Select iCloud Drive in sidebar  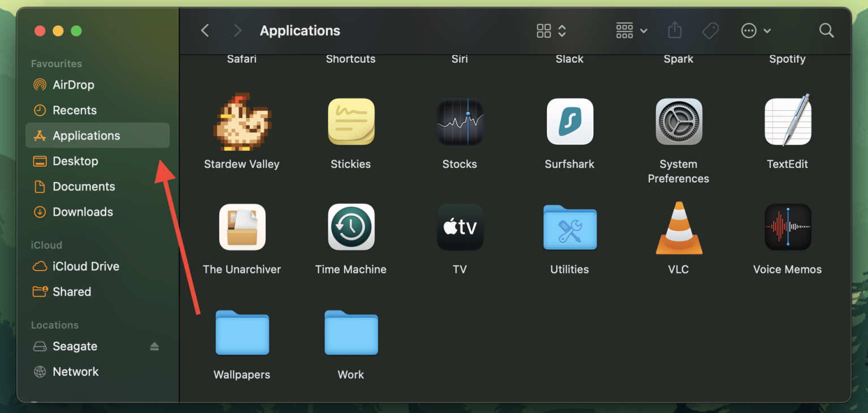(x=85, y=266)
